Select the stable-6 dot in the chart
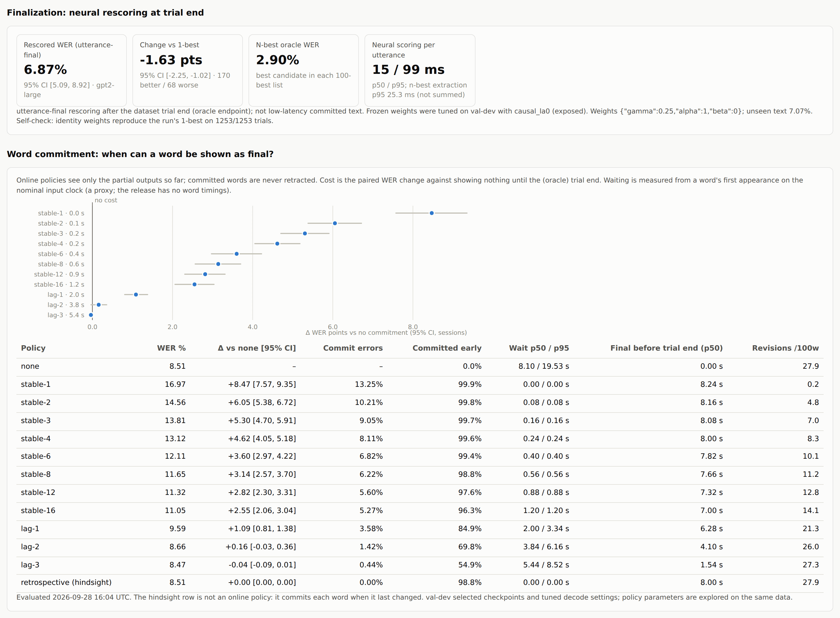This screenshot has height=618, width=840. point(237,254)
